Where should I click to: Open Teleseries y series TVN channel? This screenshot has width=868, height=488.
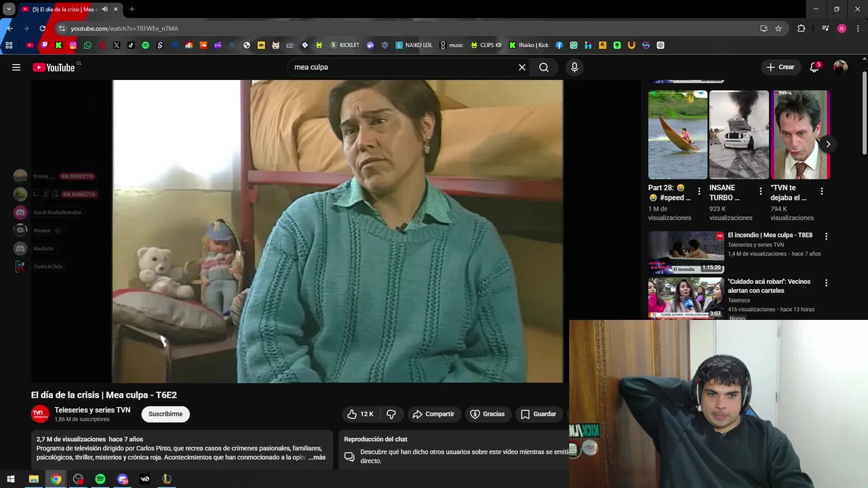click(92, 410)
